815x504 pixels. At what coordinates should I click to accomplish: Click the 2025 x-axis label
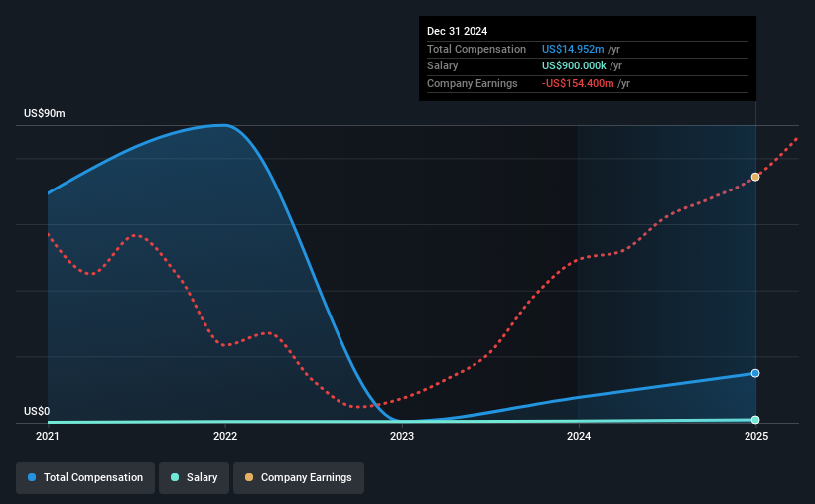click(756, 436)
